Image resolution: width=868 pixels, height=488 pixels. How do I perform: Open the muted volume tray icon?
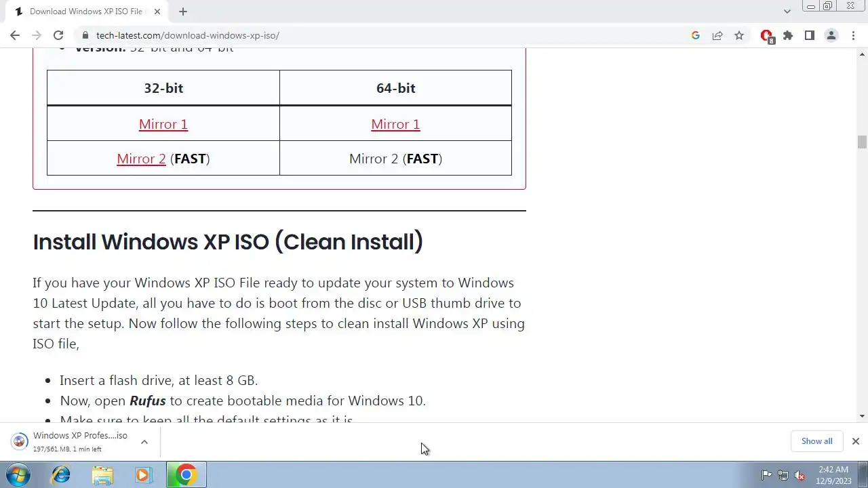coord(800,475)
